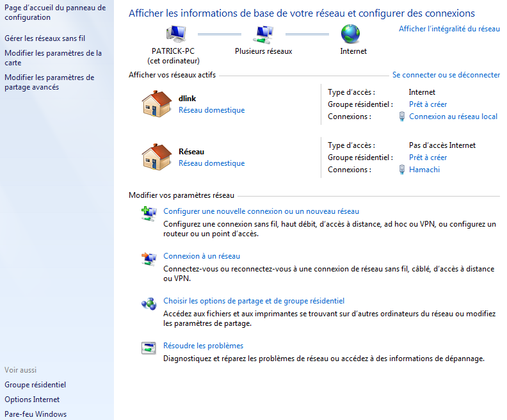The image size is (507, 420).
Task: Open the Hamachi connection link
Action: pyautogui.click(x=424, y=170)
